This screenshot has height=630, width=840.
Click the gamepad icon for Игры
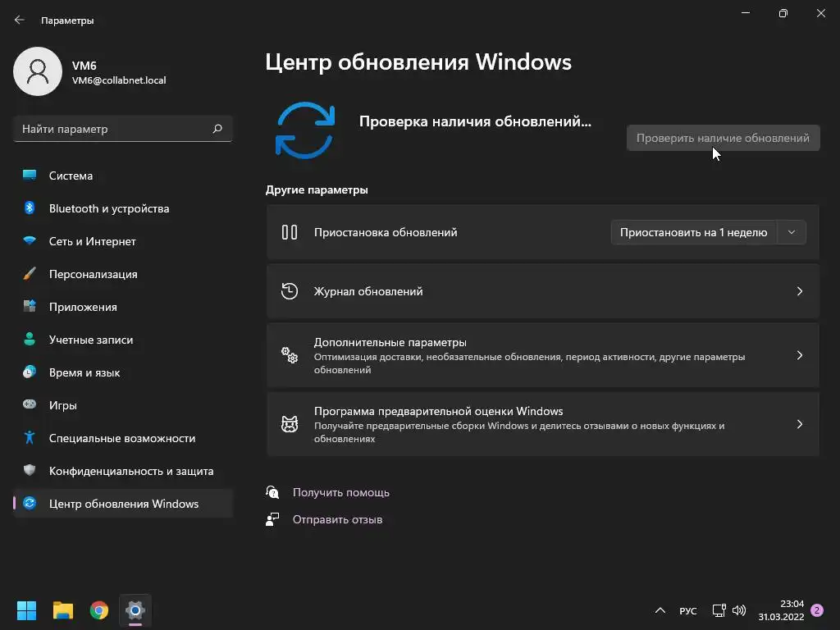pos(30,404)
